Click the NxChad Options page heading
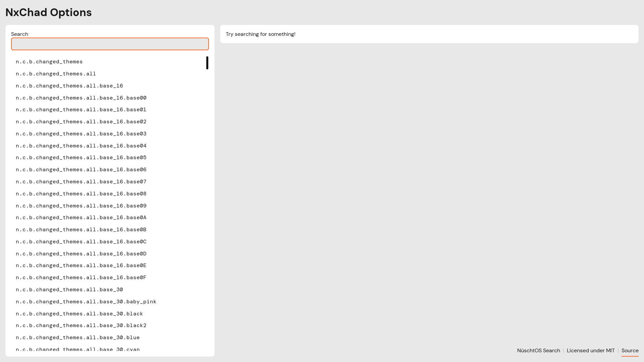This screenshot has width=644, height=362. [49, 12]
